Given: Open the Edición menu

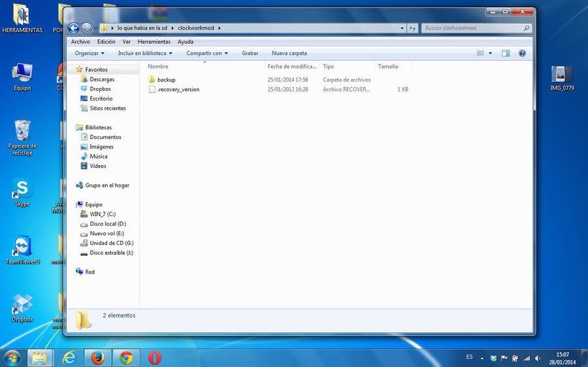Looking at the screenshot, I should pyautogui.click(x=106, y=42).
